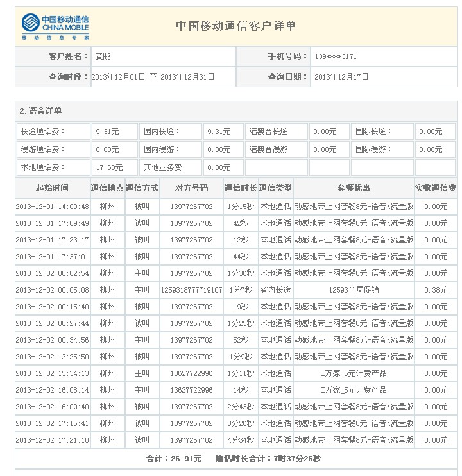The height and width of the screenshot is (476, 462).
Task: Click the 通信方式 column header
Action: [142, 188]
